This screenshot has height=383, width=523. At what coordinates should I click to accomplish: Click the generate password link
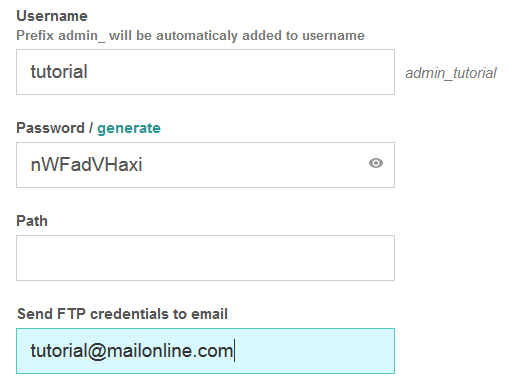point(129,128)
